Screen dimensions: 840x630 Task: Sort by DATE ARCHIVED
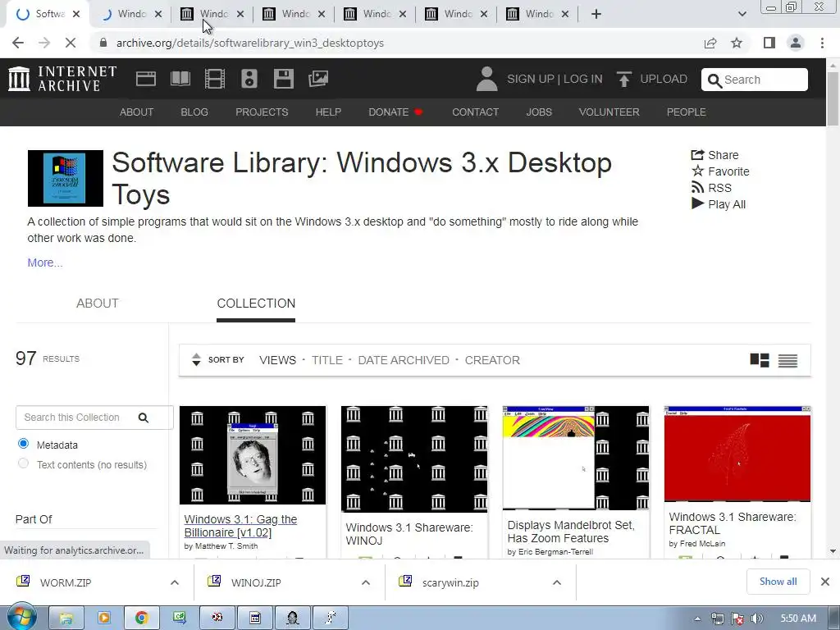point(404,360)
